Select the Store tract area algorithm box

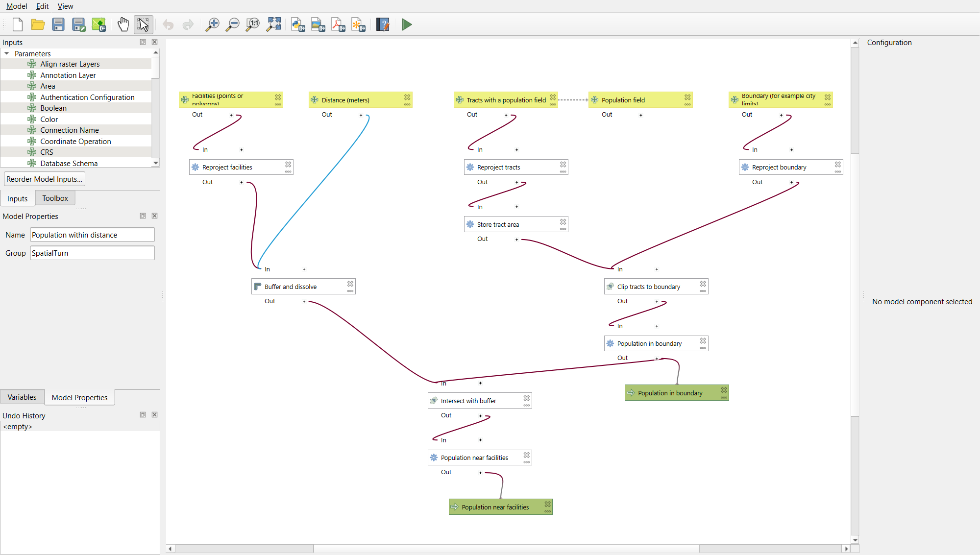(x=516, y=224)
